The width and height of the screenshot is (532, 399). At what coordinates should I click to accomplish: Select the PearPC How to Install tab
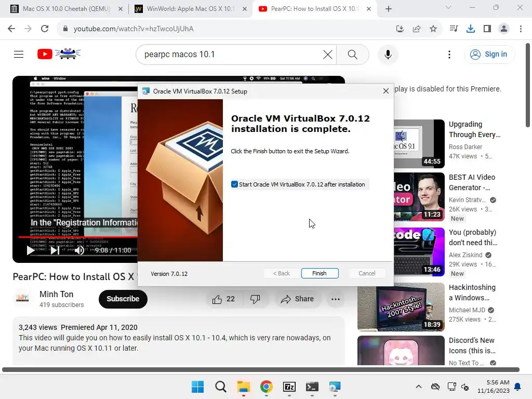pos(314,9)
